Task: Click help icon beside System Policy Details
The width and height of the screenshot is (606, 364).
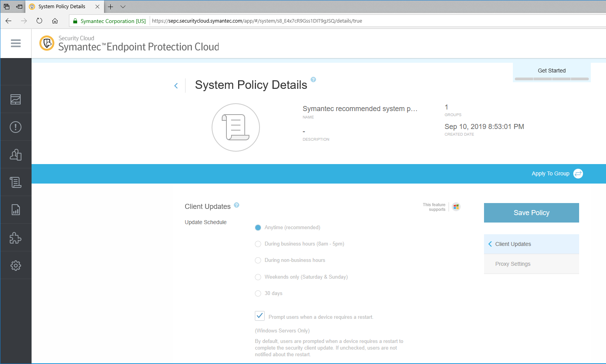Action: (x=313, y=80)
